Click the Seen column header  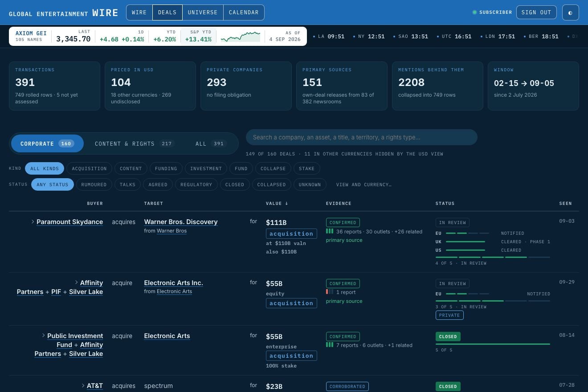pos(566,204)
